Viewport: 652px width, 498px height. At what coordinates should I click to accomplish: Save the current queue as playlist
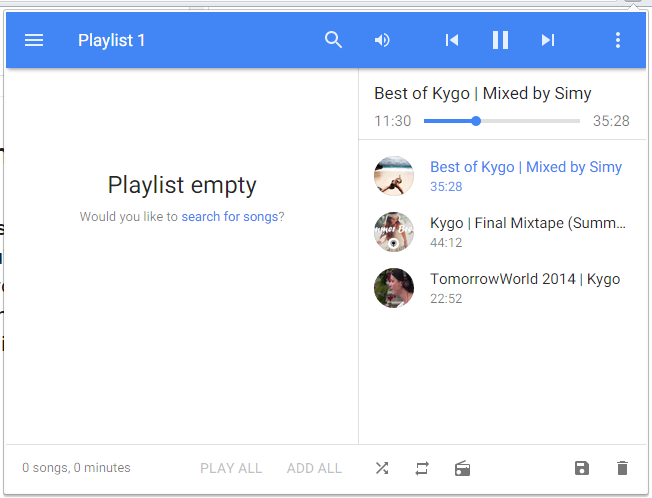pos(582,468)
